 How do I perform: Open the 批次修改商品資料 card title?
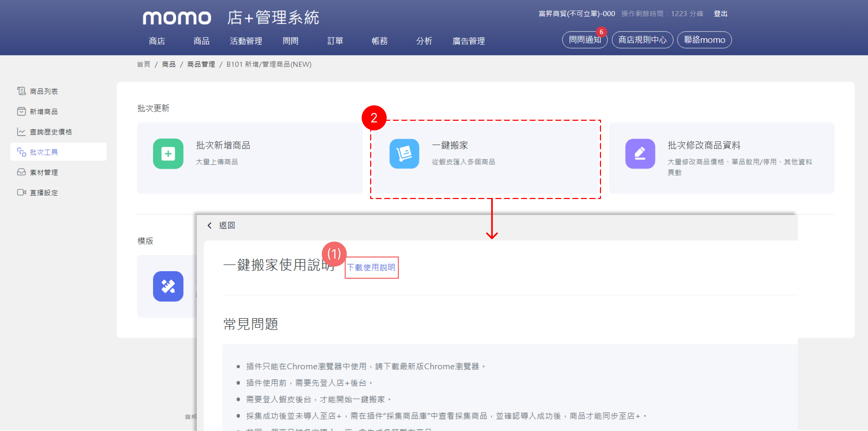(704, 145)
